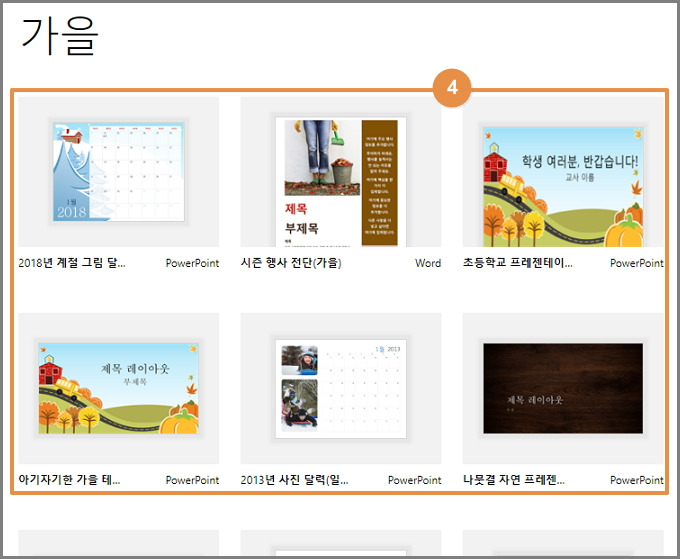
Task: Choose the 아기자기한 가을 template thumbnail
Action: (118, 389)
